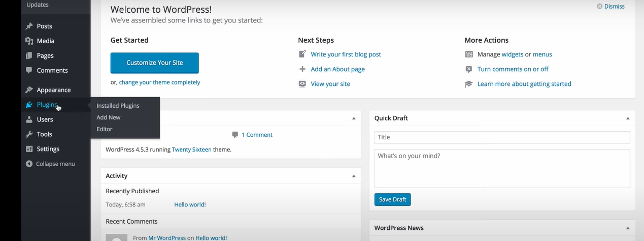The image size is (644, 241).
Task: Open Installed Plugins submenu item
Action: (118, 106)
